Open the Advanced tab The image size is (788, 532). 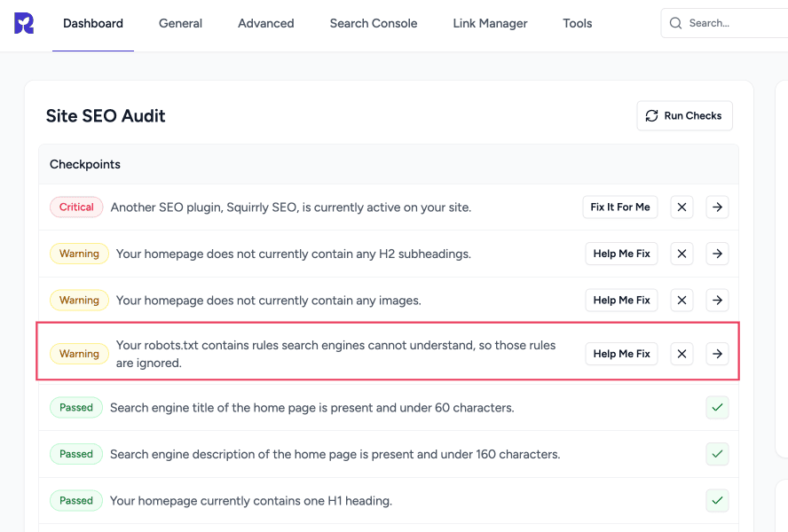point(266,23)
